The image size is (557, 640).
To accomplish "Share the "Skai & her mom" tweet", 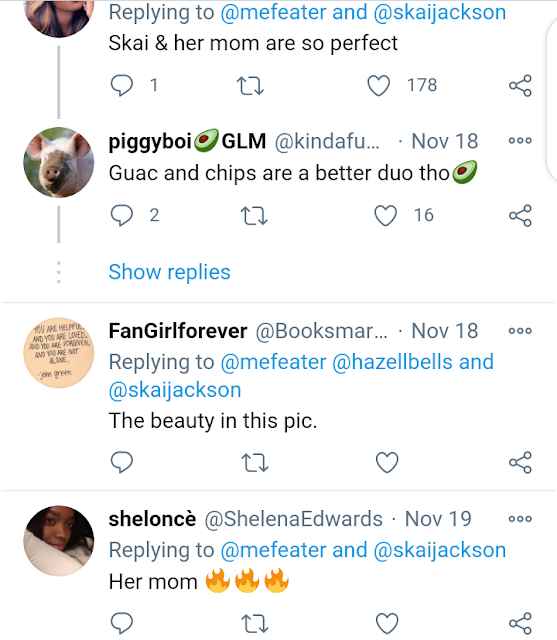I will coord(520,86).
